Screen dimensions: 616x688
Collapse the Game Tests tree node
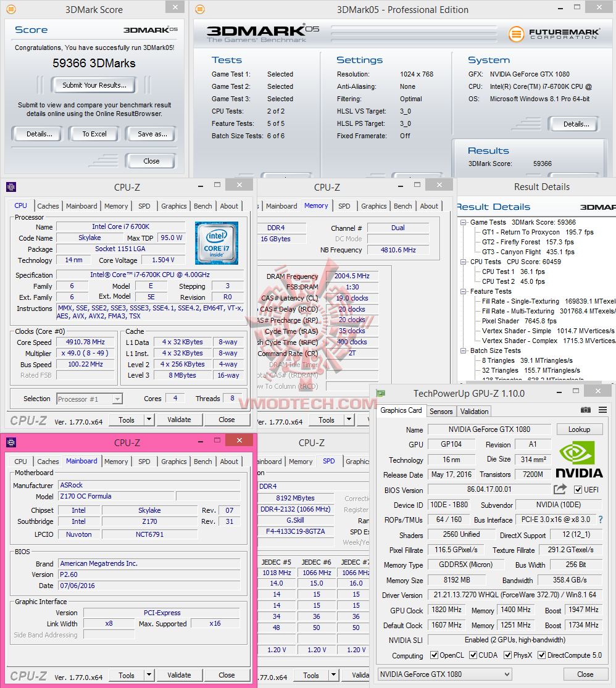[463, 223]
